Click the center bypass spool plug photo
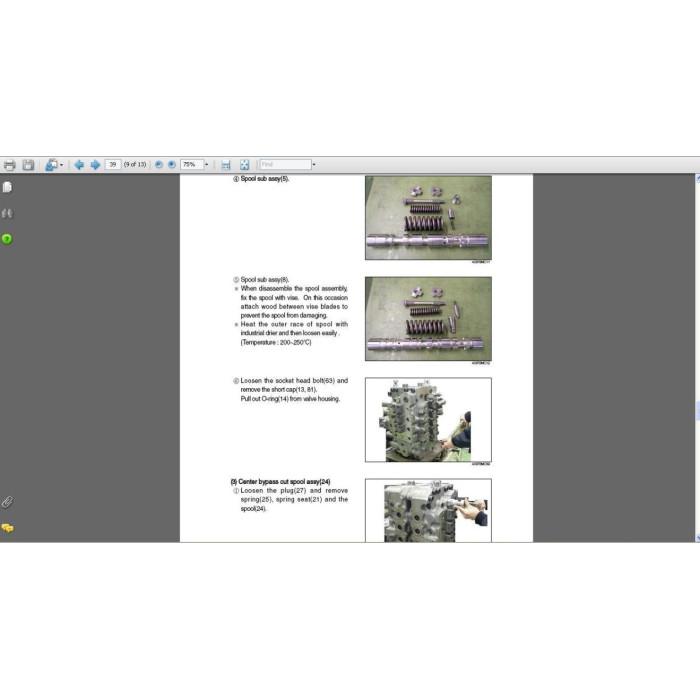Screen dimensions: 700x700 (x=428, y=511)
